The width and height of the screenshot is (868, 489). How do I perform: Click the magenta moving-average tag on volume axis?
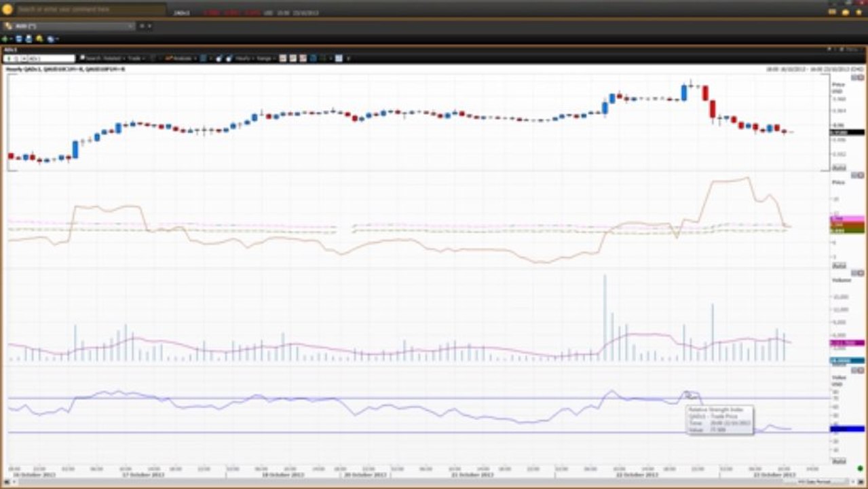(848, 343)
